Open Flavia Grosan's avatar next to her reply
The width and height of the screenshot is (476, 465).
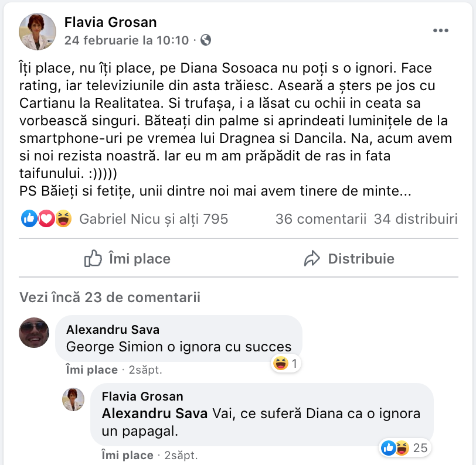pyautogui.click(x=73, y=399)
